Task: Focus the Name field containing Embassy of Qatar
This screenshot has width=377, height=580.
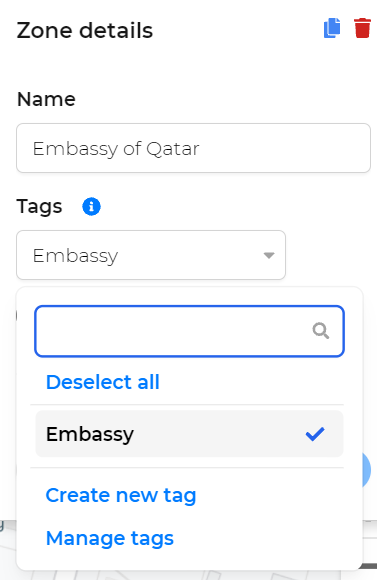Action: point(193,148)
